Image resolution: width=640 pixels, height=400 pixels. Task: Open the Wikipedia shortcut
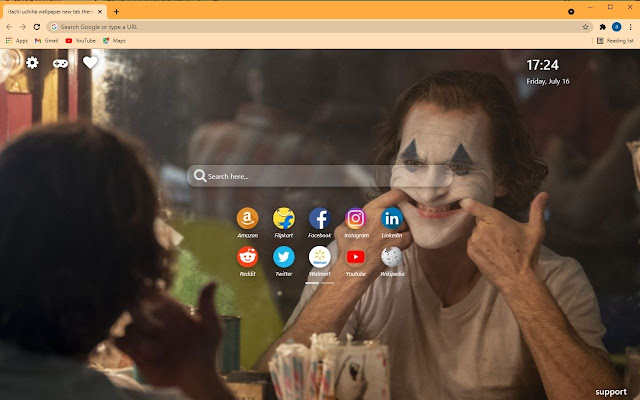(x=392, y=257)
